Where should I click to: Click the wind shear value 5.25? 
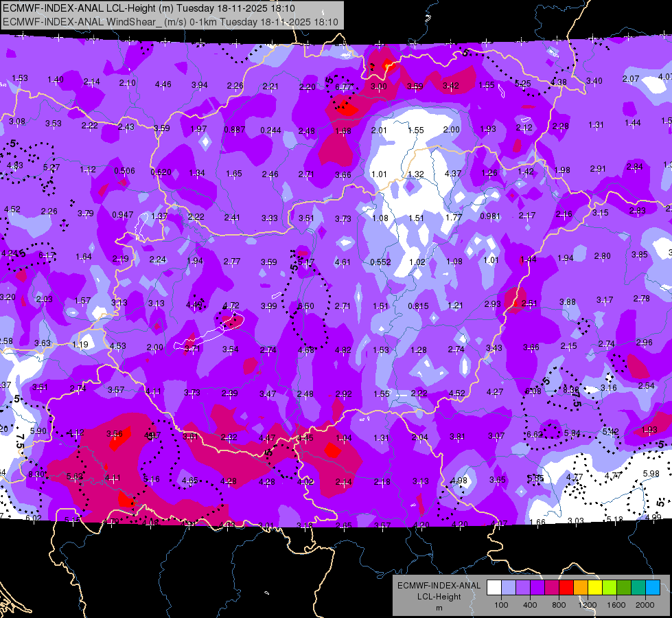coord(522,84)
